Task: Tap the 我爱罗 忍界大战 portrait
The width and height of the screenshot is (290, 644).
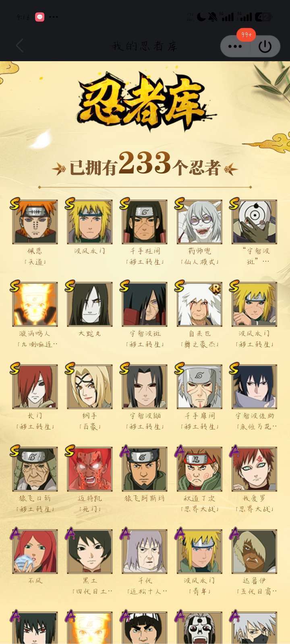Action: pos(254,469)
